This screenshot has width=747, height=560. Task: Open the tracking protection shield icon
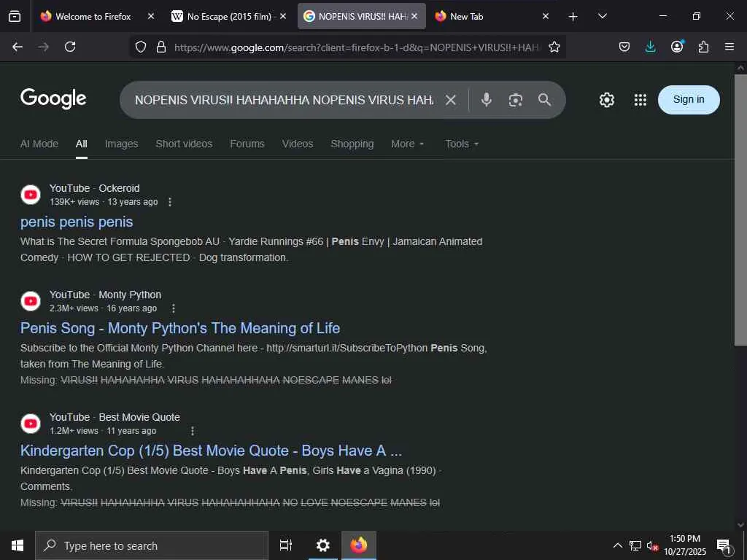[141, 47]
